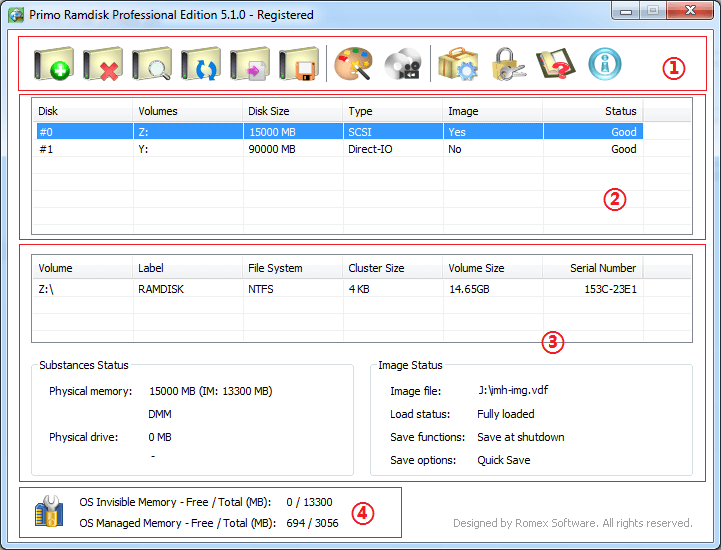The height and width of the screenshot is (550, 721).
Task: Click the SCSI type cell
Action: click(x=360, y=132)
